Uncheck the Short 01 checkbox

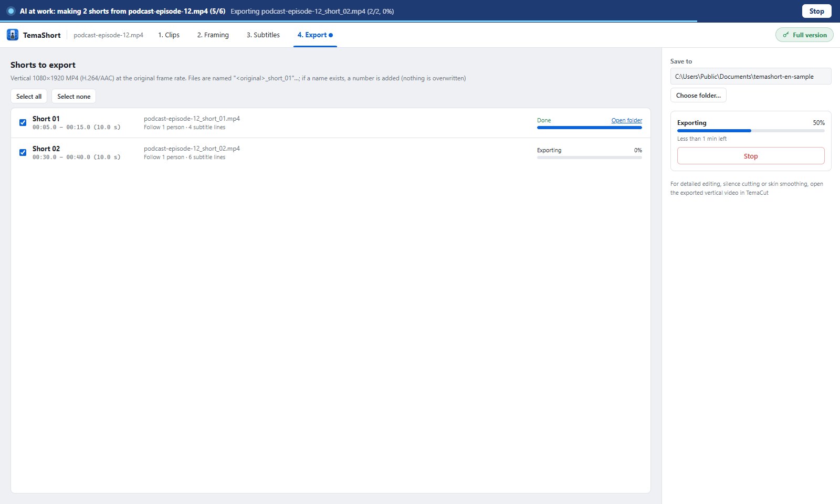coord(23,123)
